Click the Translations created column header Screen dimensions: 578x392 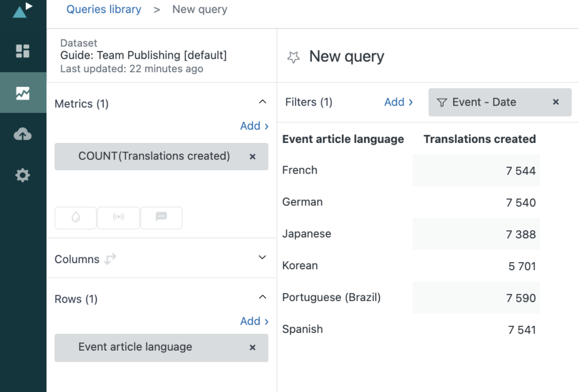479,139
